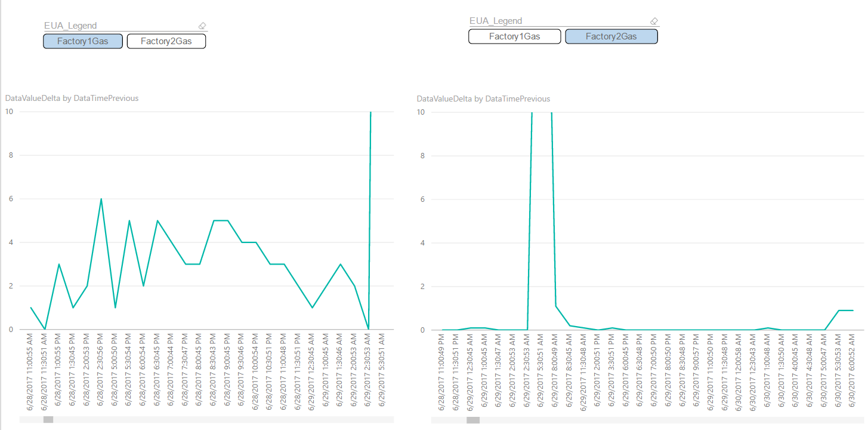Select the unhighlighted Factory1Gas slicer button
868x430 pixels.
(x=515, y=36)
